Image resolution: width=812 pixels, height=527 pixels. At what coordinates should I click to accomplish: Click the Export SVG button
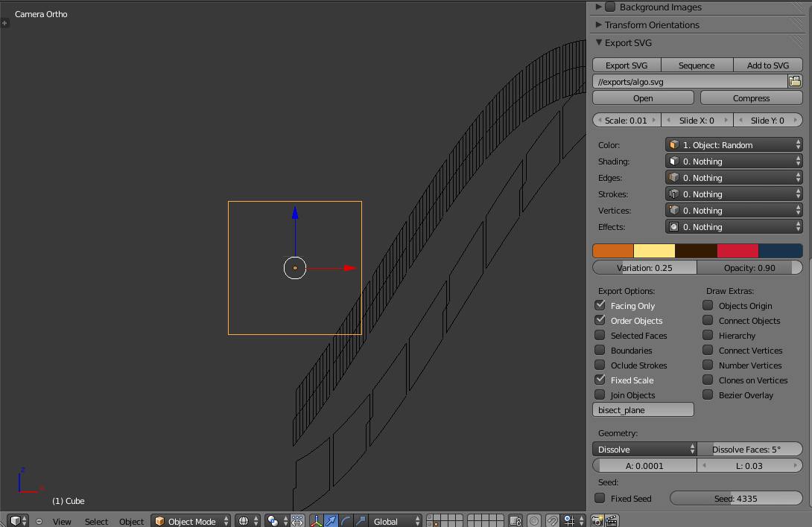627,66
